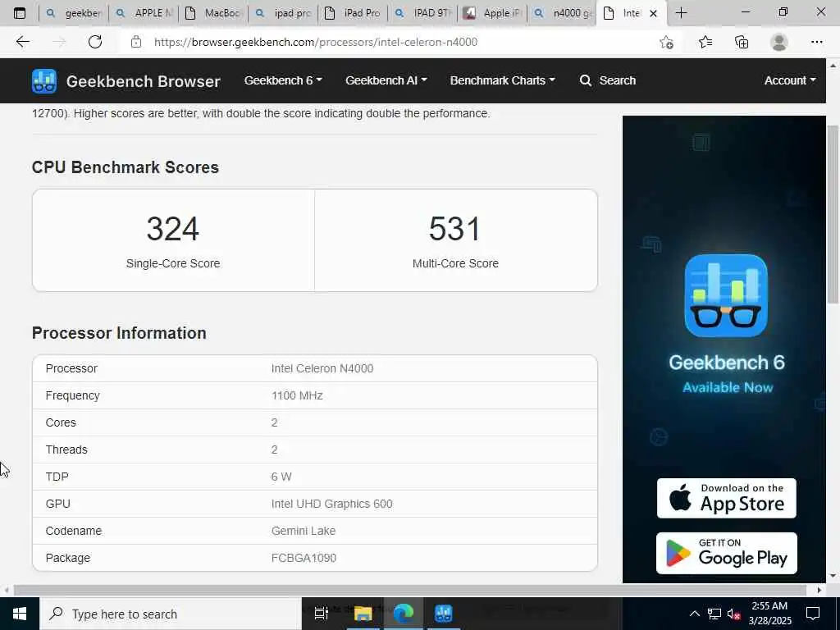
Task: Show hidden system tray icons
Action: 694,614
